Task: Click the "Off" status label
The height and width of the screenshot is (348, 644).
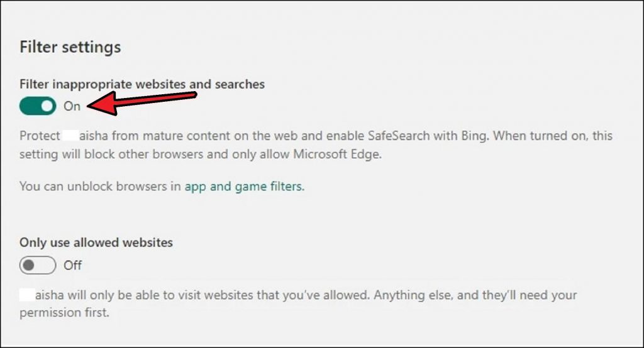Action: point(73,266)
